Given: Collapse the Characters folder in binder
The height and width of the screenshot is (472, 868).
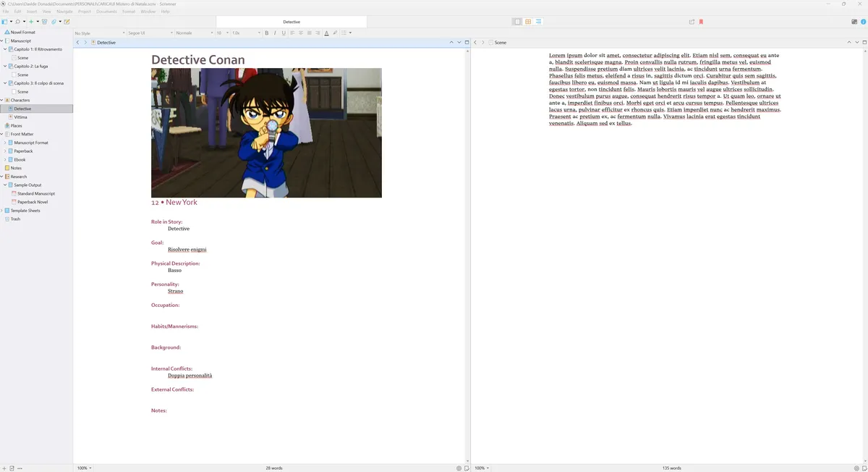Looking at the screenshot, I should [x=2, y=100].
